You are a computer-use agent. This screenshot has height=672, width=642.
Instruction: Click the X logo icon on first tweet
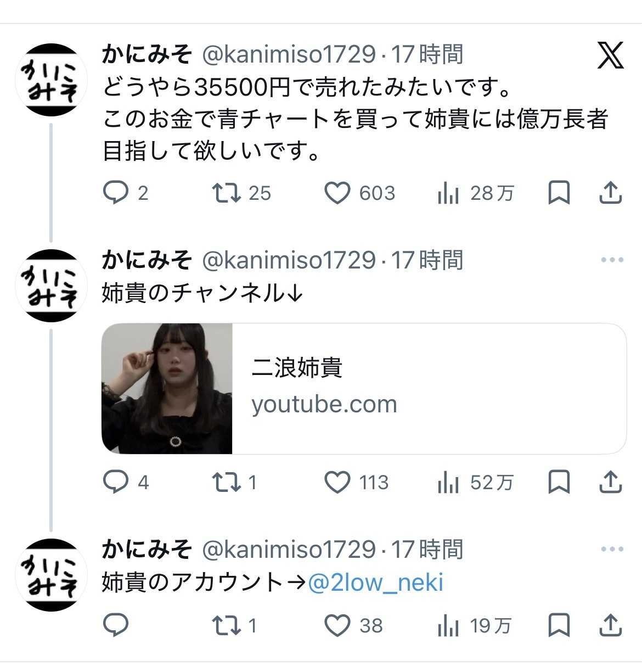click(610, 55)
